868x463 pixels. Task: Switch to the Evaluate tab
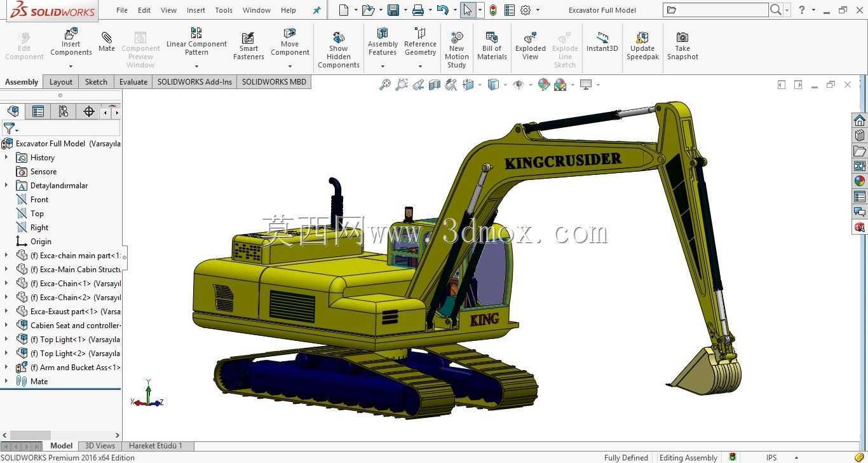(x=133, y=82)
